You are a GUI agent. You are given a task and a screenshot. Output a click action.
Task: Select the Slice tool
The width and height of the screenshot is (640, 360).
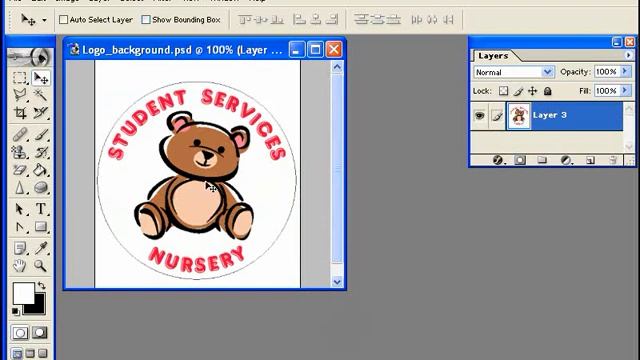click(x=40, y=112)
